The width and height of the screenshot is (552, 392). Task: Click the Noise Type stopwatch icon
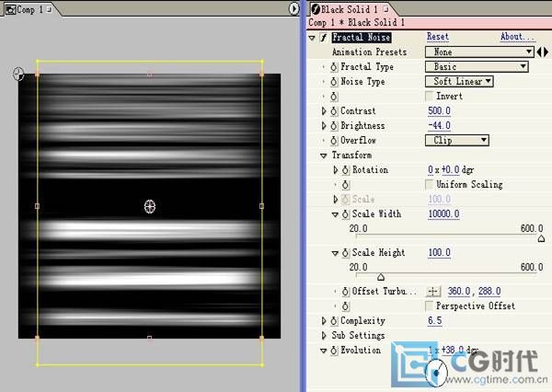tap(334, 82)
